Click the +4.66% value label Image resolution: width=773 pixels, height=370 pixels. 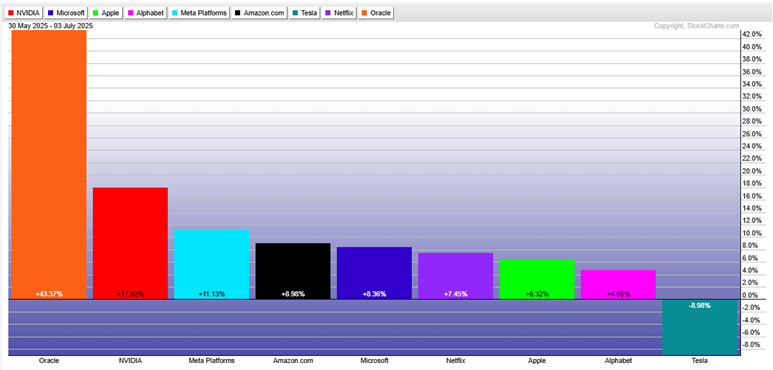(x=618, y=294)
